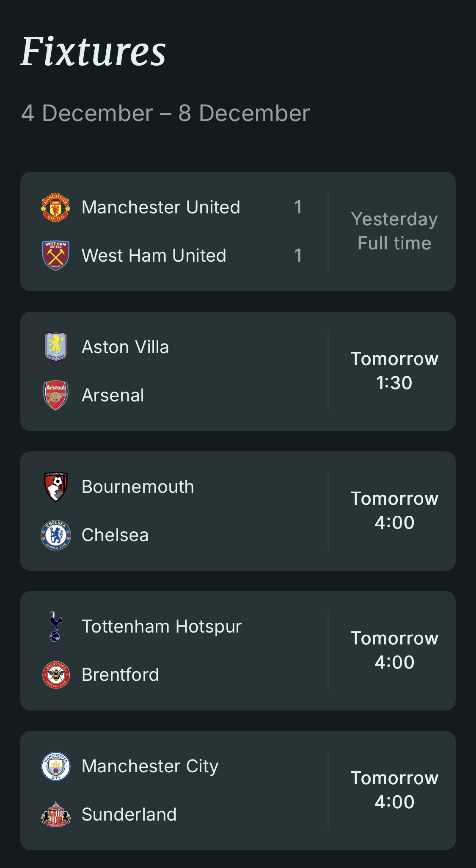Tap the Manchester City crest

pos(55,766)
